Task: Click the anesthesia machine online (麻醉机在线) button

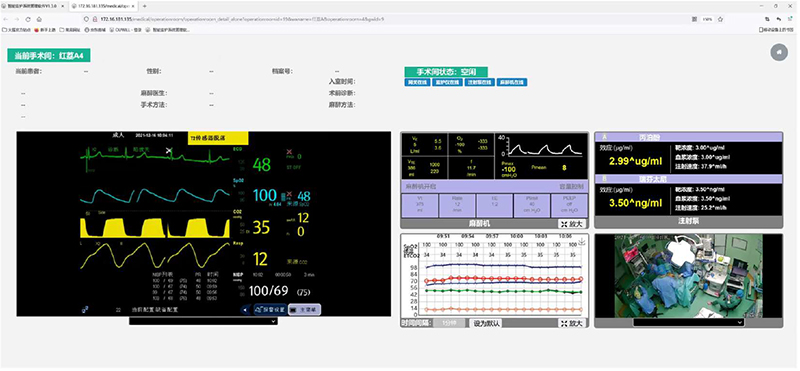Action: pyautogui.click(x=512, y=82)
